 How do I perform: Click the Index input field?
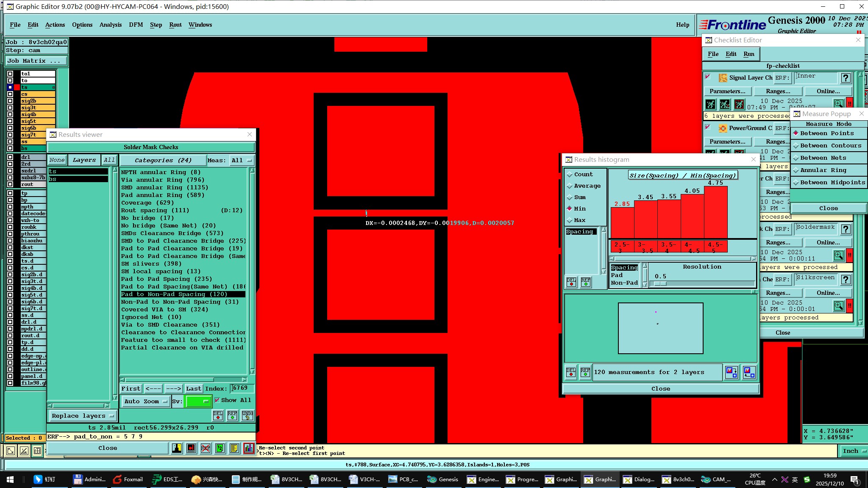pos(242,388)
